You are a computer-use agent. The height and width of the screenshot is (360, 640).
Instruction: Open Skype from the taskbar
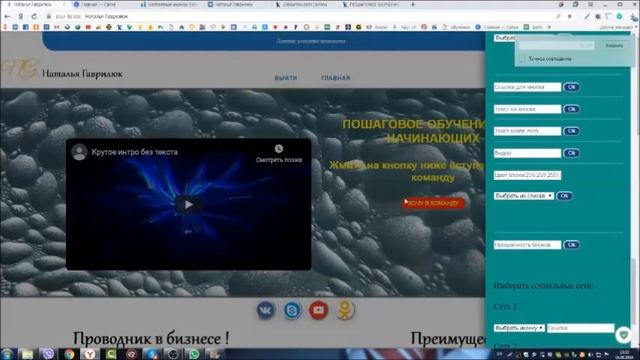point(152,353)
